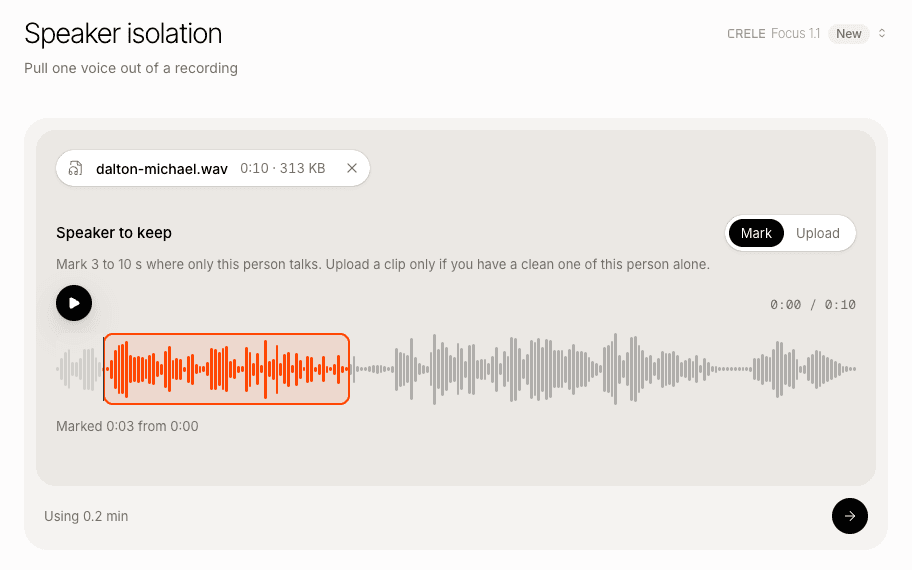Play the audio preview
Screen dimensions: 912x570
(x=74, y=303)
